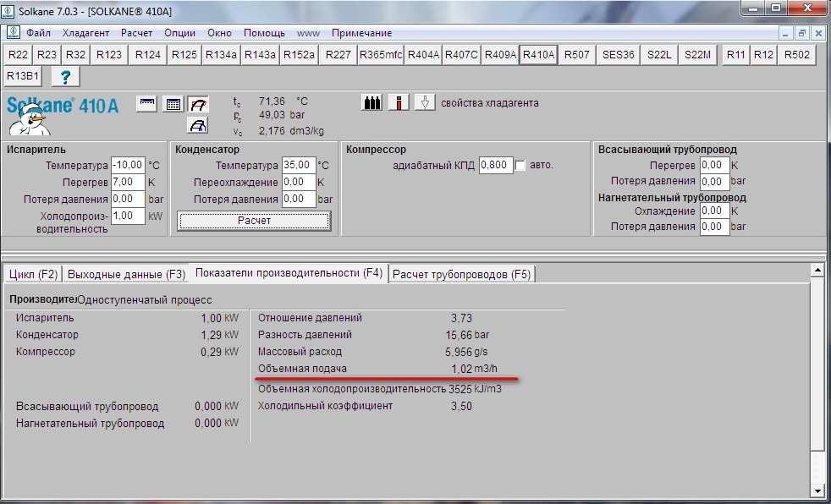Select refrigerant S22M
Screen dimensions: 831x504
coord(697,54)
